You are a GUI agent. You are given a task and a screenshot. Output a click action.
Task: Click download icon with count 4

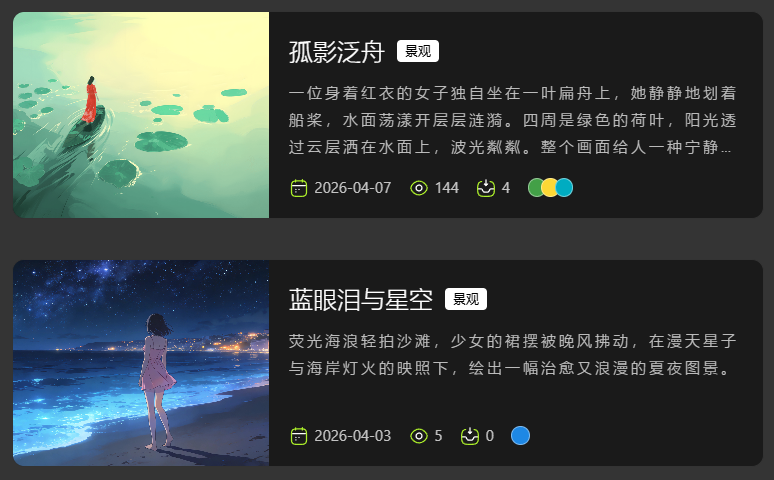486,188
